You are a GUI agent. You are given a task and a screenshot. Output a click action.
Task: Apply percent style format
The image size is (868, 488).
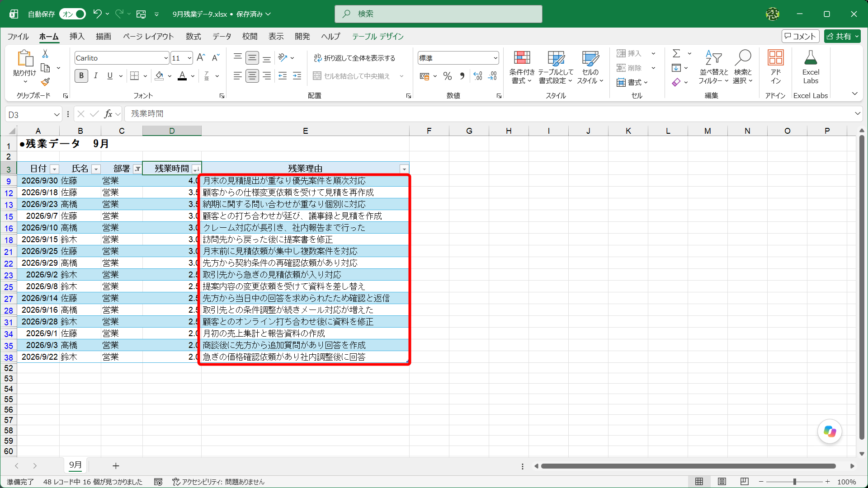pyautogui.click(x=448, y=76)
